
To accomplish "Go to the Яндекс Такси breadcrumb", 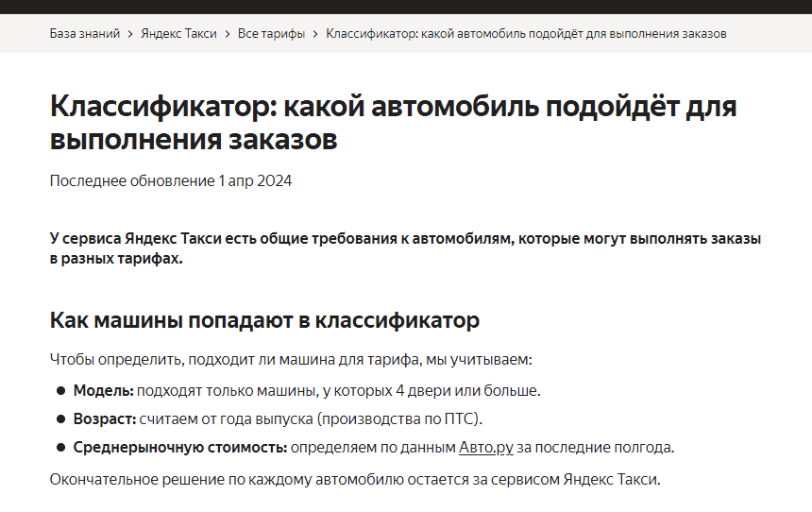I will tap(178, 34).
